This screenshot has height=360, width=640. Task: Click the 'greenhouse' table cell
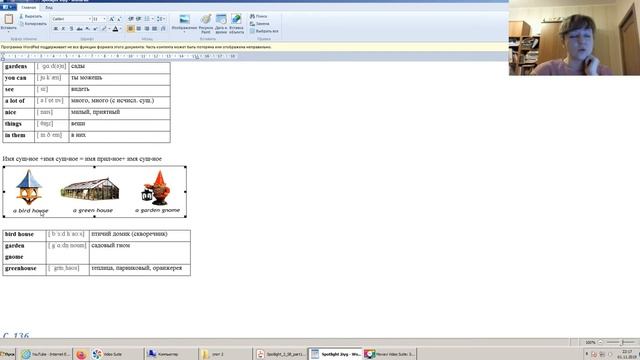point(24,269)
